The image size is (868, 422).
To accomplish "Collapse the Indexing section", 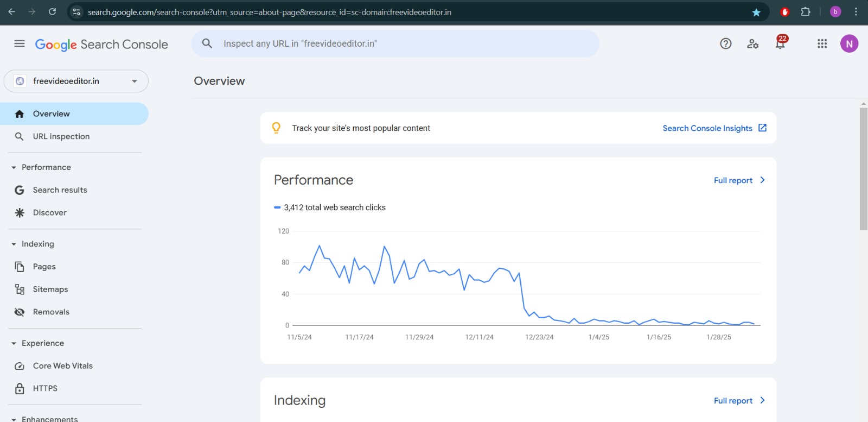I will [33, 244].
